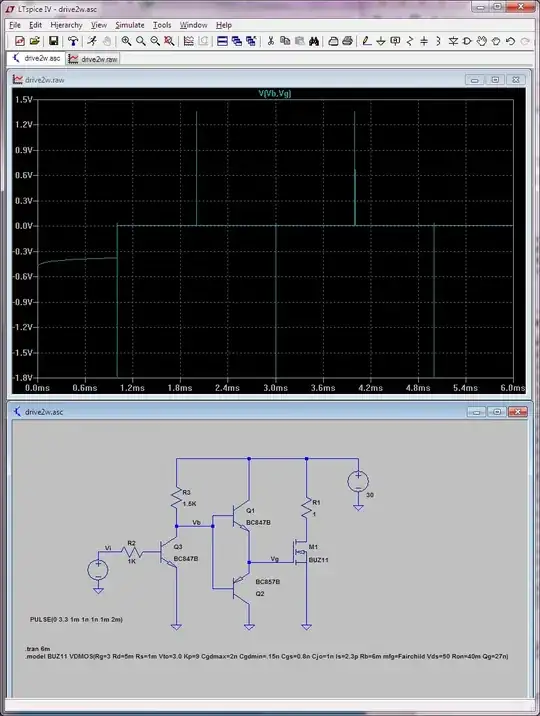The image size is (540, 716).
Task: Click the Save floppy disk icon
Action: point(53,41)
